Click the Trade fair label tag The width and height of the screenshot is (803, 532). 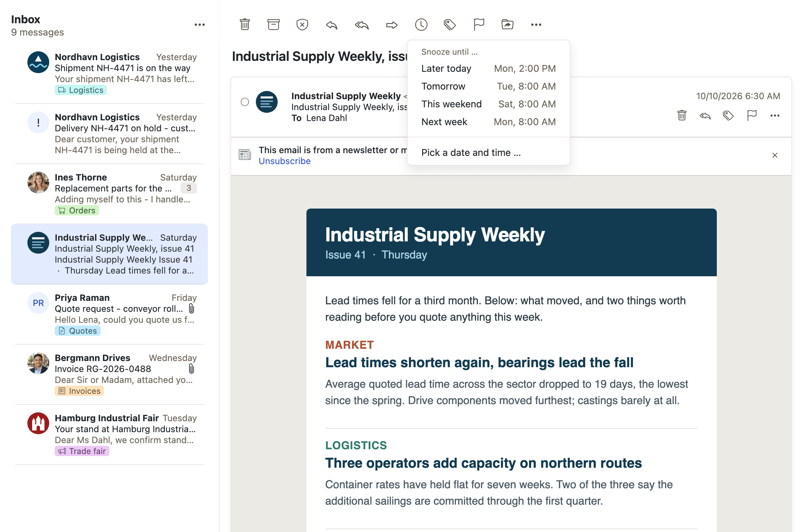point(82,451)
